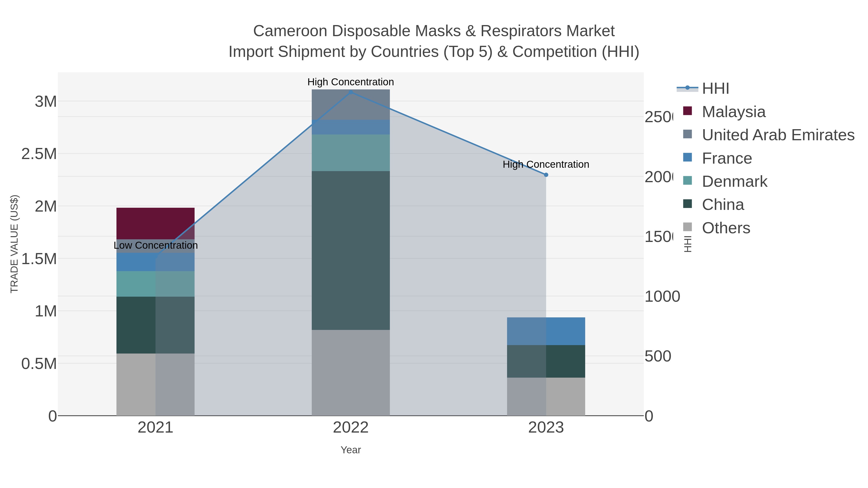Click the 1M y-axis tick label
Screen dimensions: 868x488
pyautogui.click(x=46, y=311)
